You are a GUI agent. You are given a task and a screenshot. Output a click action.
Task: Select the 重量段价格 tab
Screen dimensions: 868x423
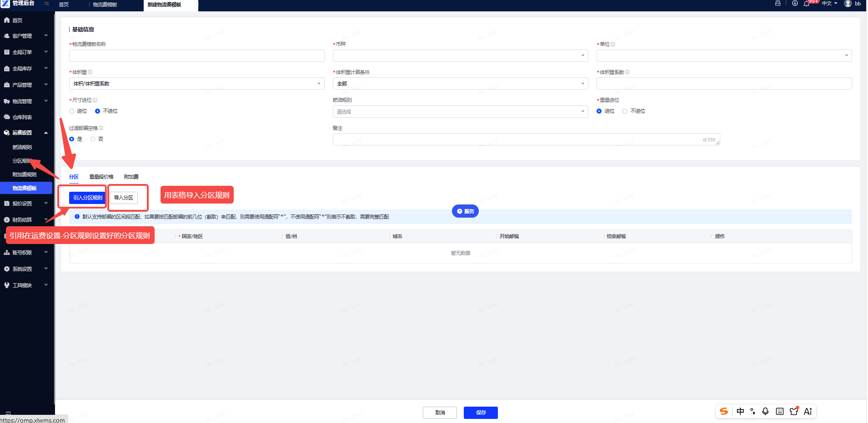pos(101,177)
